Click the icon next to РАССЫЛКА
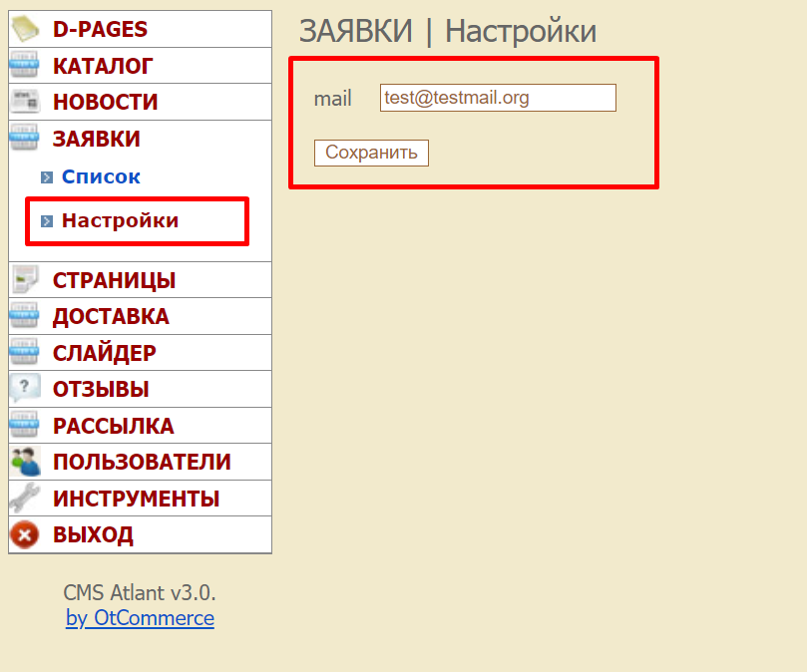Viewport: 807px width, 672px height. [24, 425]
